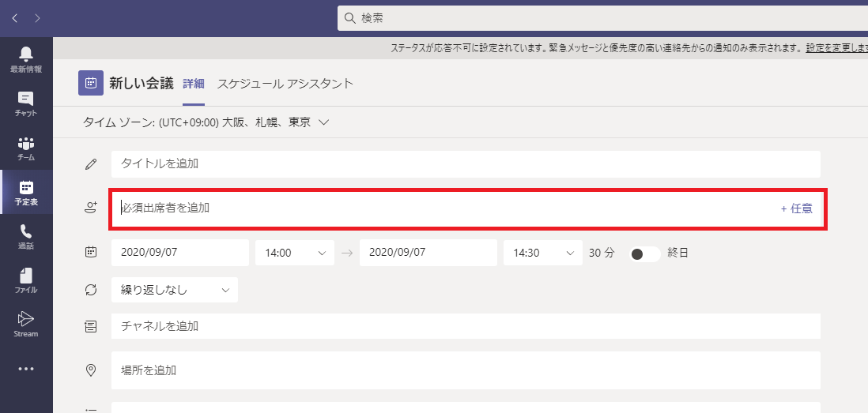Open チャット in the sidebar
This screenshot has height=413, width=868.
pyautogui.click(x=26, y=103)
